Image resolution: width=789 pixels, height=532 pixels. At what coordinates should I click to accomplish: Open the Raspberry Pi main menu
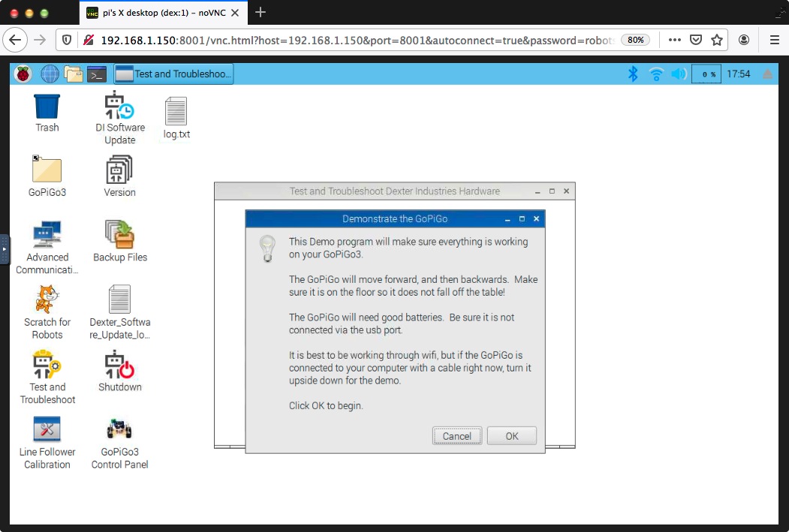coord(23,74)
